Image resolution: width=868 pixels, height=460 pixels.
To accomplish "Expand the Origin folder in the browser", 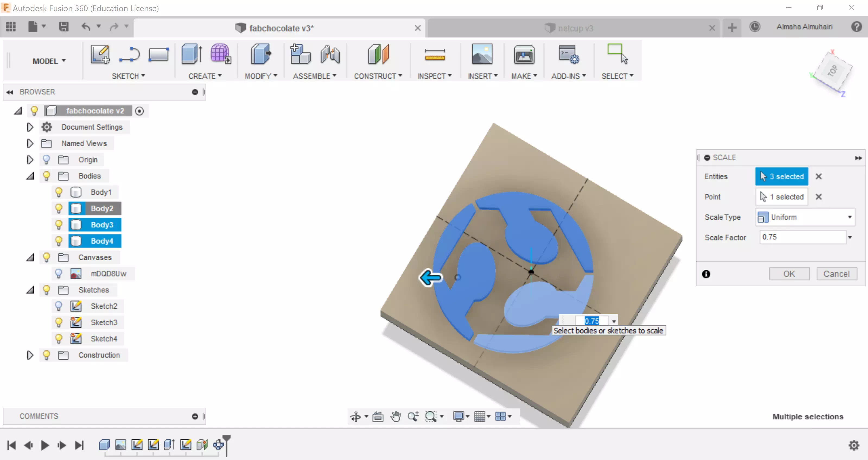I will pos(30,160).
